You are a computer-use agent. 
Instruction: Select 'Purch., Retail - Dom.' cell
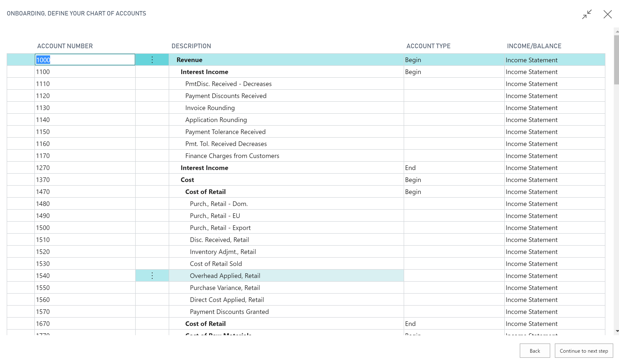pyautogui.click(x=286, y=204)
